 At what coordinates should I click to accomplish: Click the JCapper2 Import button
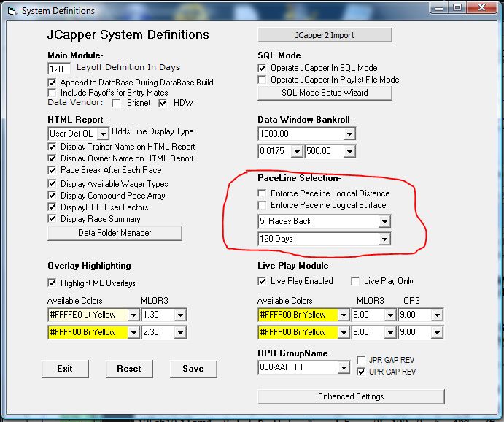[325, 35]
